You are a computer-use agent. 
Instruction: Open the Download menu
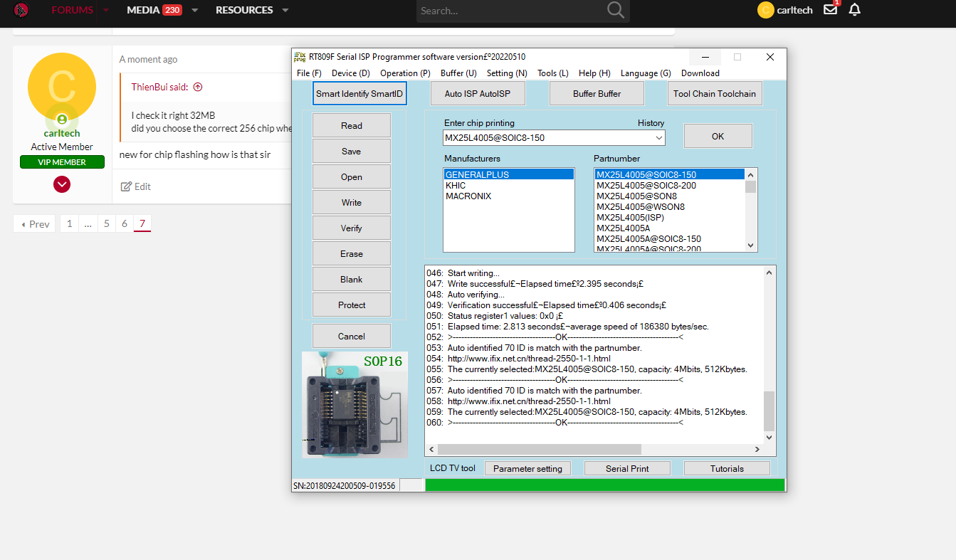coord(700,73)
